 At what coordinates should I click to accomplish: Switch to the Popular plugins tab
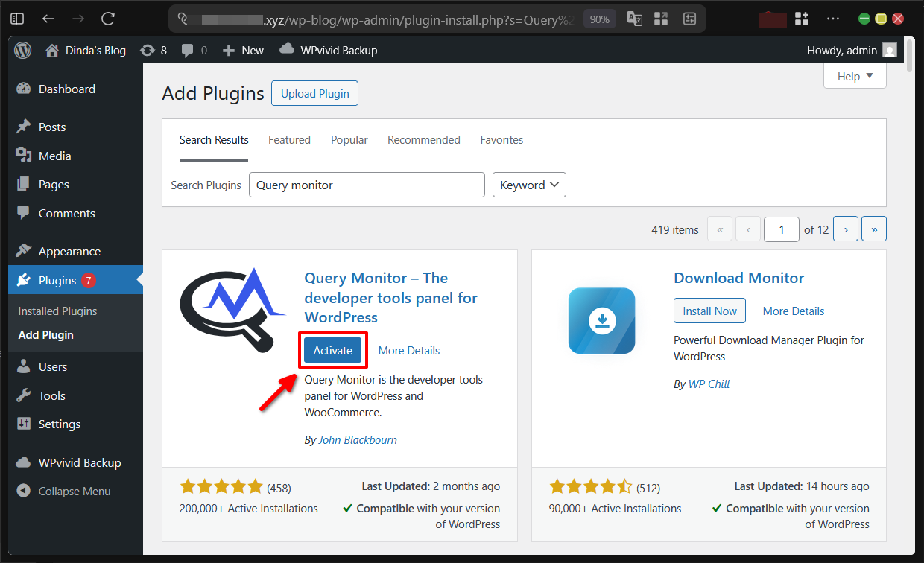coord(349,139)
